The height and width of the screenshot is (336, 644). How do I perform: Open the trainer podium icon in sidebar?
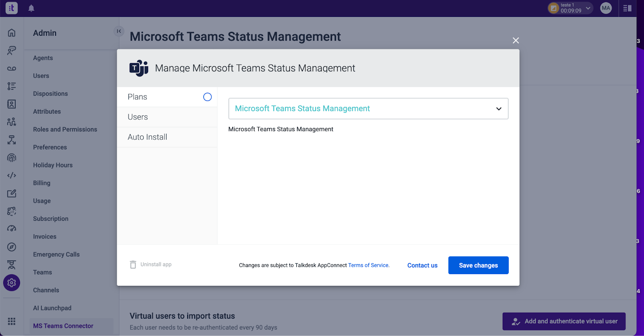(x=12, y=264)
